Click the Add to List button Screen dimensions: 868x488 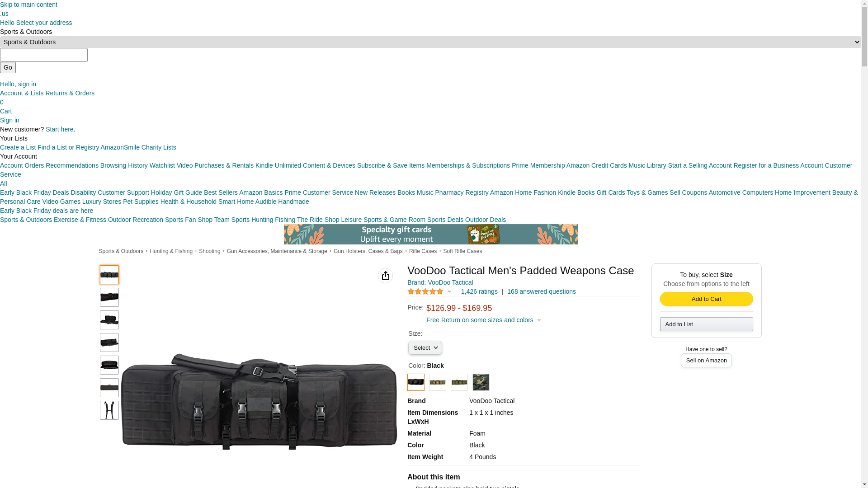706,324
